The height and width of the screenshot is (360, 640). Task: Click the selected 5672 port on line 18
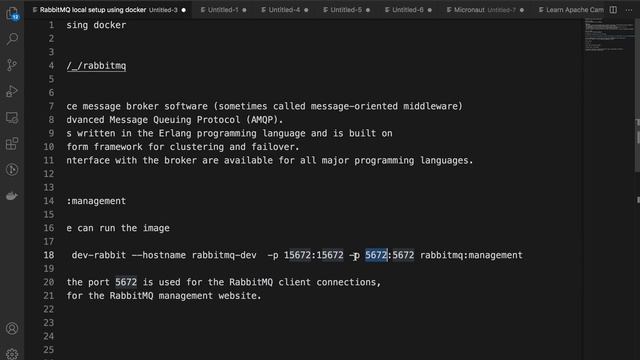point(376,255)
